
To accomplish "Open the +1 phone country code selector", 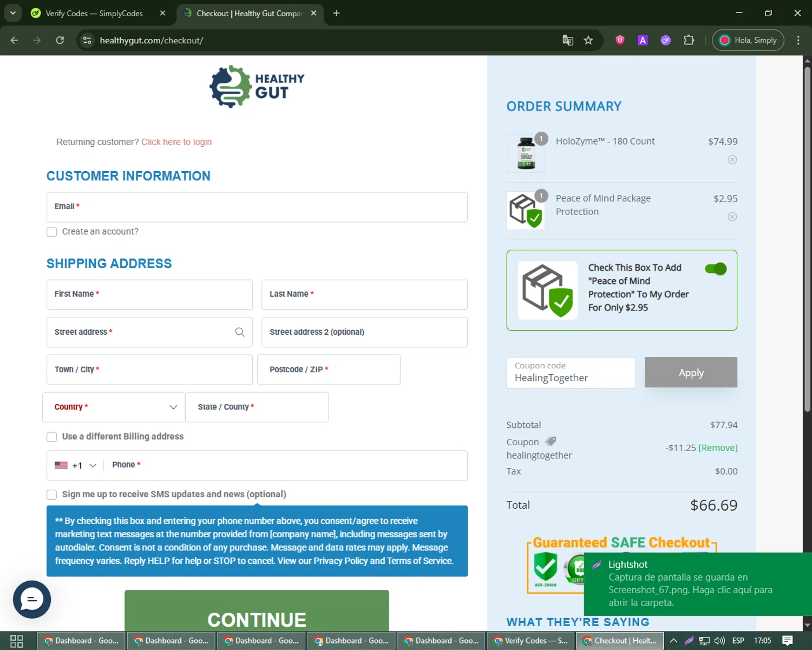I will coord(76,465).
